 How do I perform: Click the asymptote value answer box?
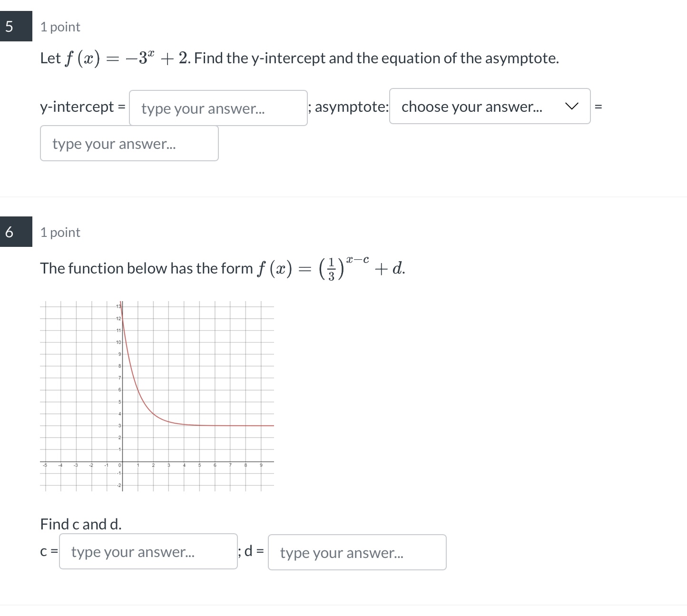[x=129, y=144]
